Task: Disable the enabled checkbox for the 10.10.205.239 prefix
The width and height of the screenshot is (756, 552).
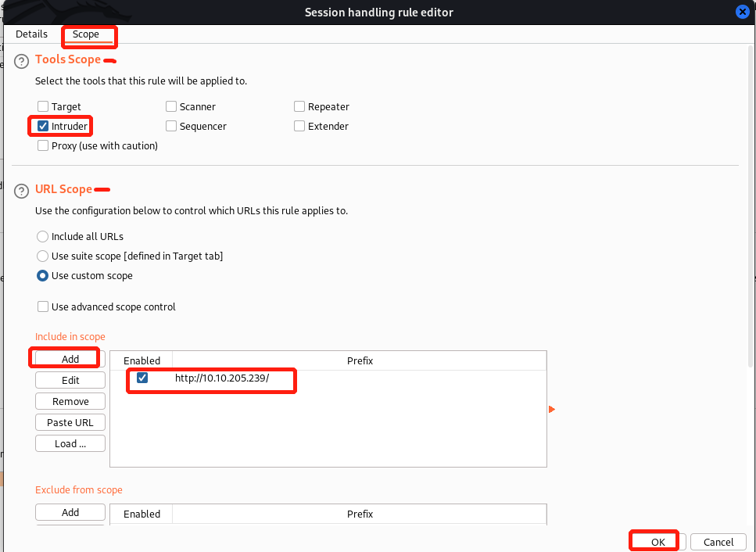Action: 142,378
